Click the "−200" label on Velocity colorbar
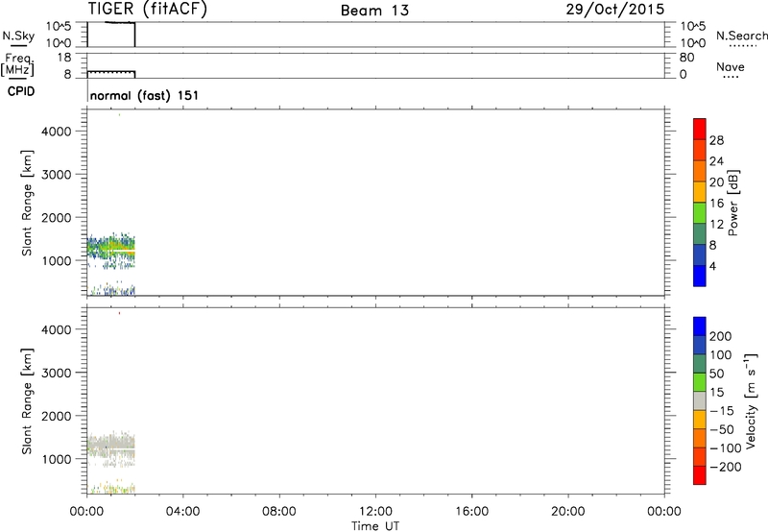The image size is (768, 532). click(726, 467)
